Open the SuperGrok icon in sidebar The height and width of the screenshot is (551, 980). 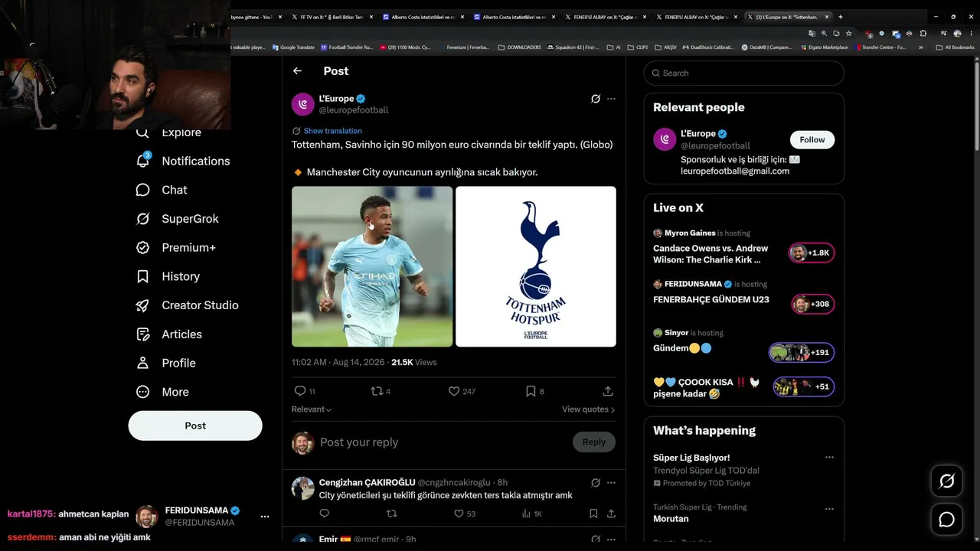click(x=142, y=219)
